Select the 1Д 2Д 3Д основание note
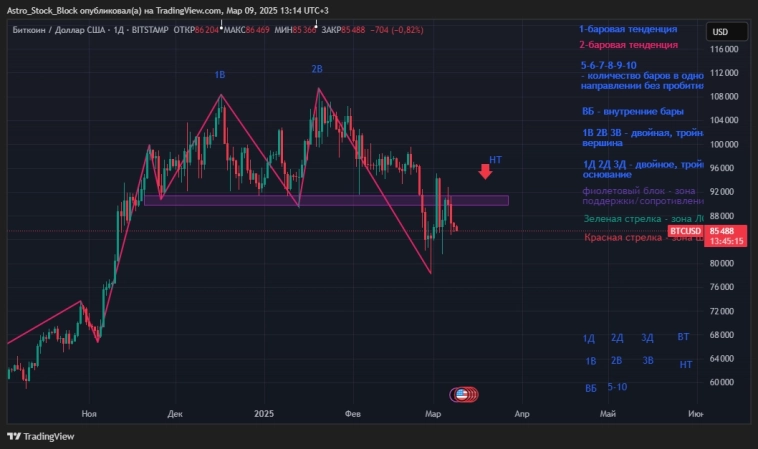The height and width of the screenshot is (449, 758). tap(643, 169)
